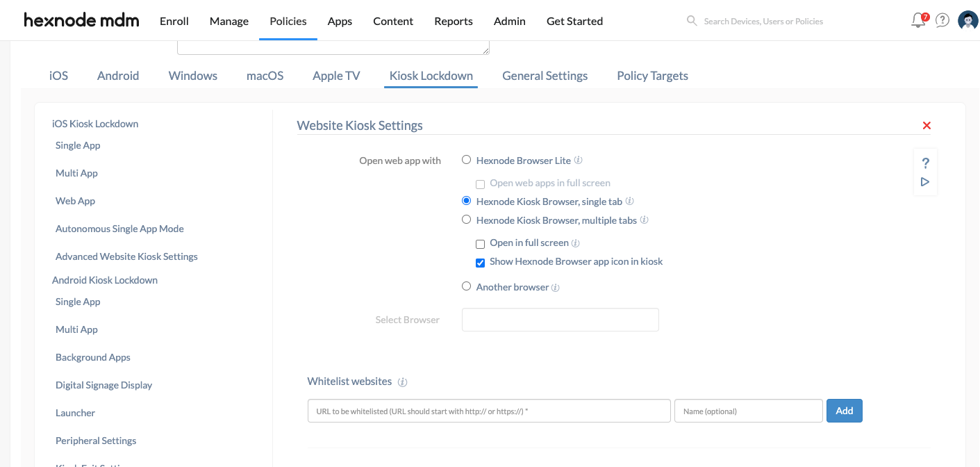This screenshot has width=980, height=467.
Task: Open Advanced Website Kiosk Settings
Action: coord(126,256)
